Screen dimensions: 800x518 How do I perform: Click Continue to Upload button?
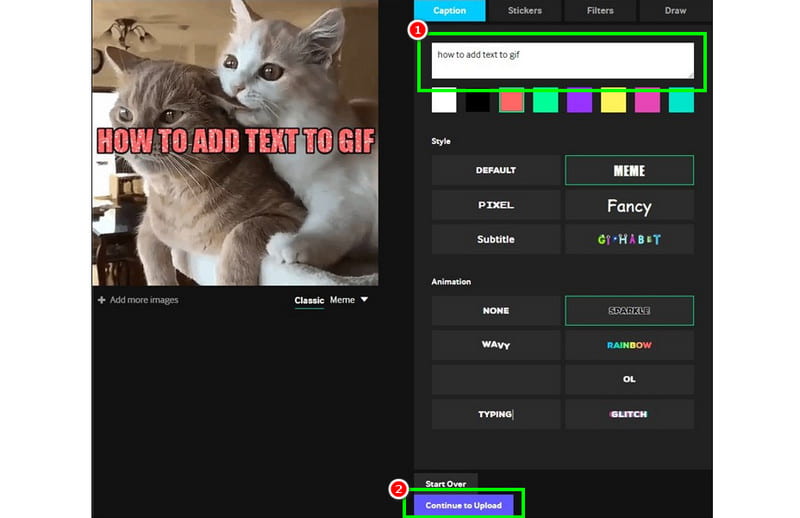(x=463, y=505)
